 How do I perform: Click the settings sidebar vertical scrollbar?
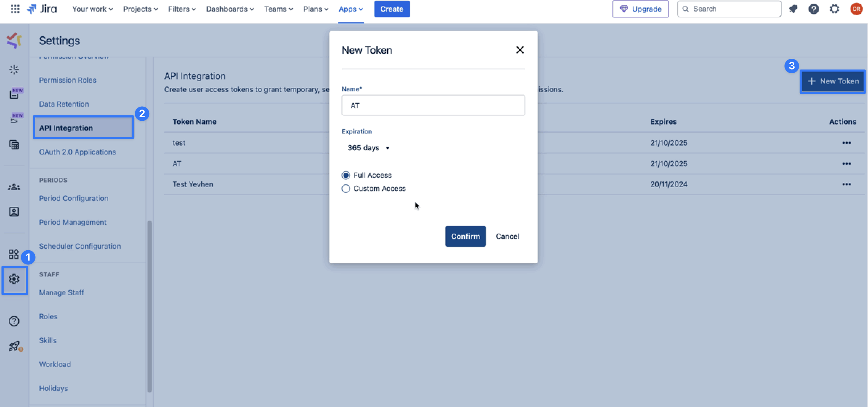(149, 306)
